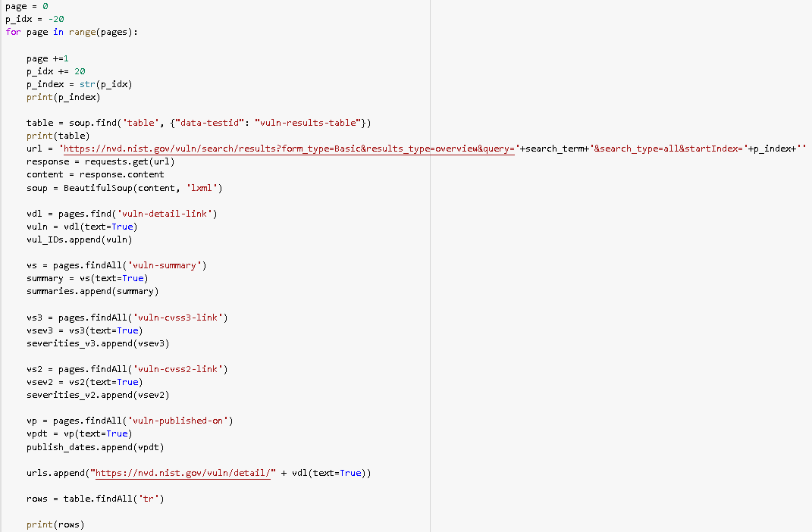Click the 'vuln-published-on' string
This screenshot has height=532, width=812.
coord(177,421)
